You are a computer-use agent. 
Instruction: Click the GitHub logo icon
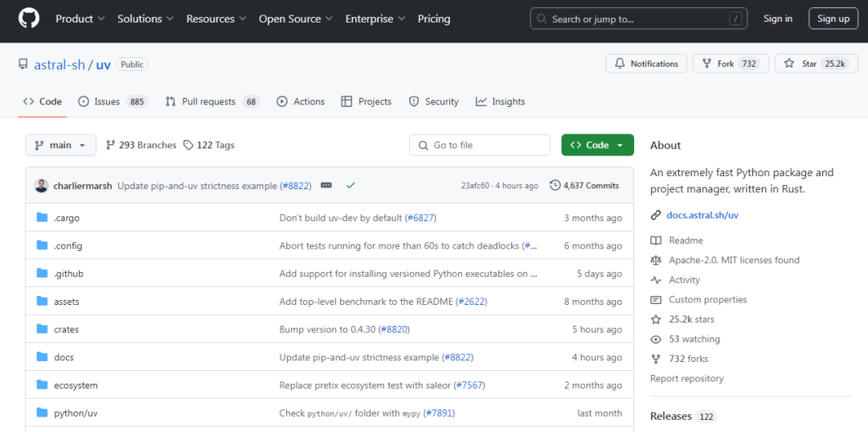pyautogui.click(x=29, y=19)
